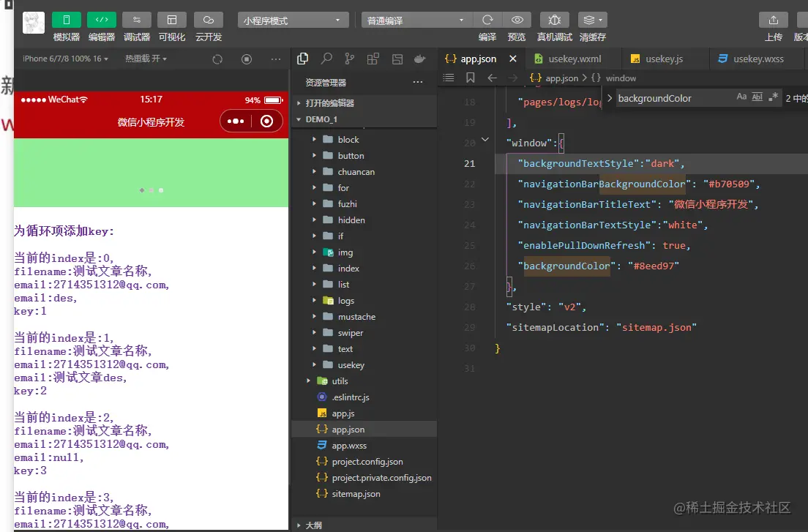Click the upload icon

point(774,20)
